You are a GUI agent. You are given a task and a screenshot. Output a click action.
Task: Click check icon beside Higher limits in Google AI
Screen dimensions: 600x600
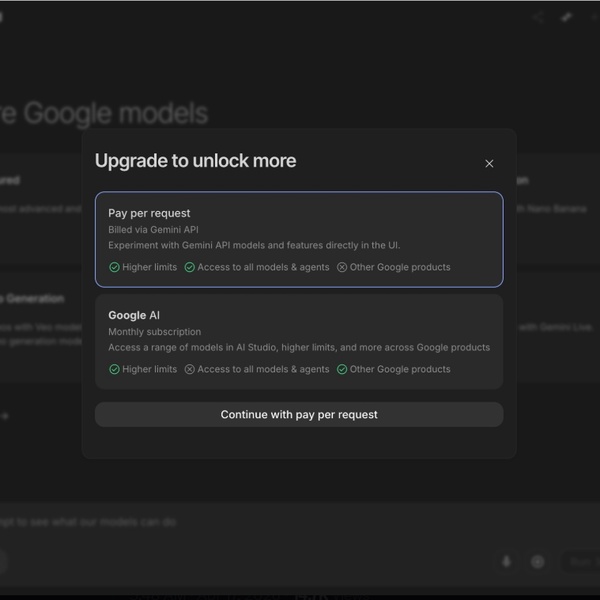[x=114, y=369]
